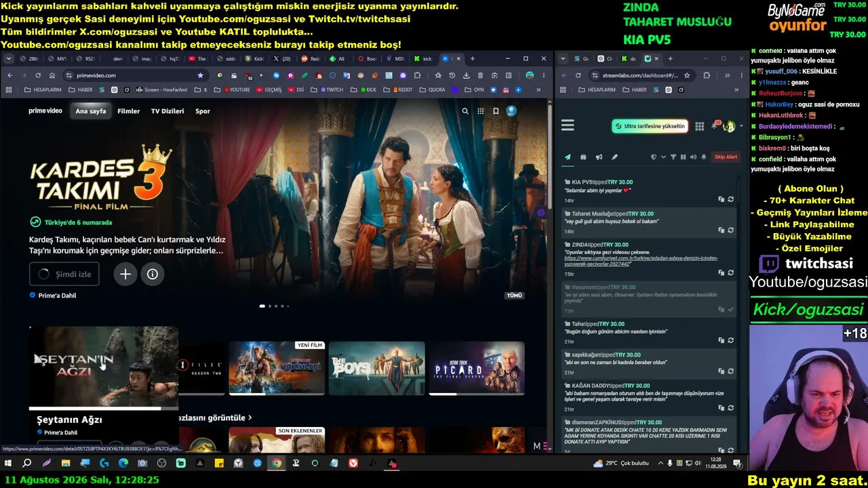Open the Streamlabs hamburger menu
The width and height of the screenshot is (868, 488).
(568, 125)
